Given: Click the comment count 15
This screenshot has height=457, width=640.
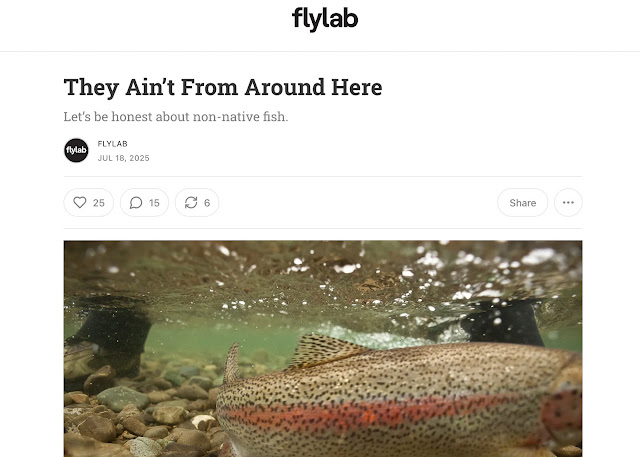Looking at the screenshot, I should (x=154, y=203).
